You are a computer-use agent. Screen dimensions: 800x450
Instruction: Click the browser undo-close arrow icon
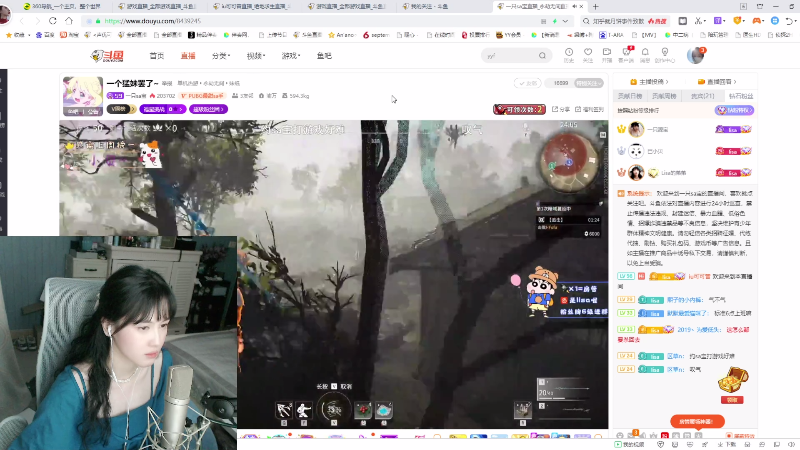[790, 21]
